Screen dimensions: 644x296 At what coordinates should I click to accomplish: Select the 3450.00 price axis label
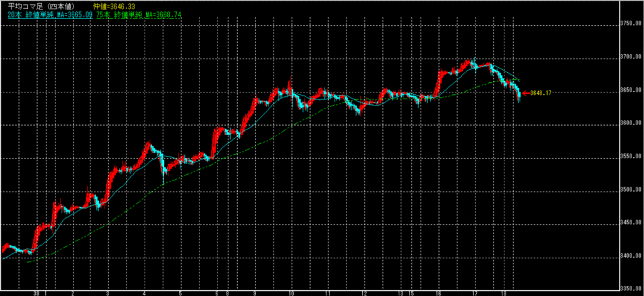pyautogui.click(x=631, y=223)
